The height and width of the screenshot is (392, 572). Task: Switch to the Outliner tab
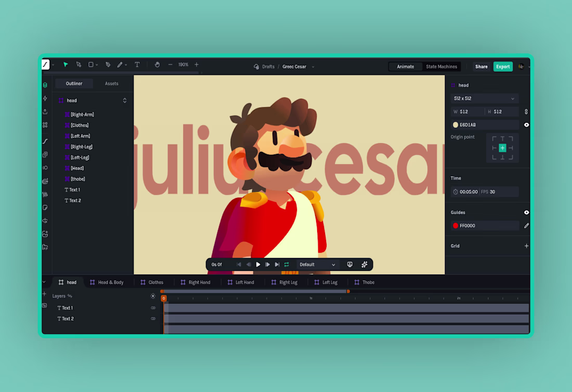(x=74, y=84)
